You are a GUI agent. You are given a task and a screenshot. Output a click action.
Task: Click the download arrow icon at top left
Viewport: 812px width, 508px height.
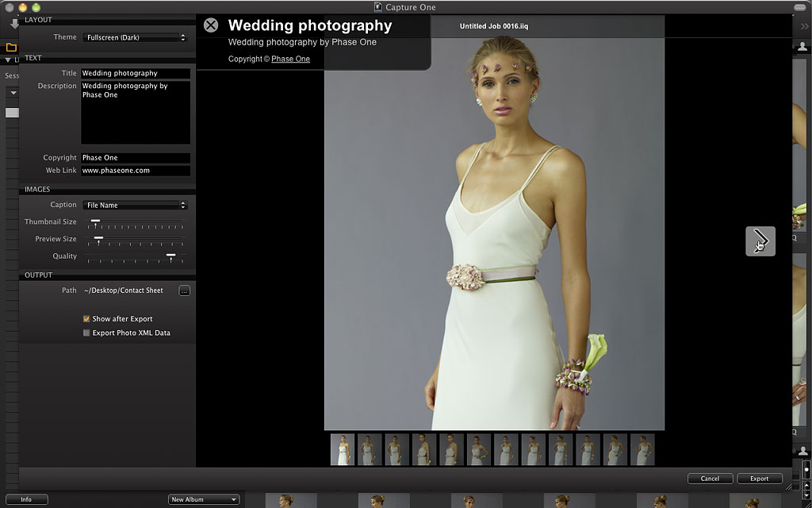tap(13, 25)
